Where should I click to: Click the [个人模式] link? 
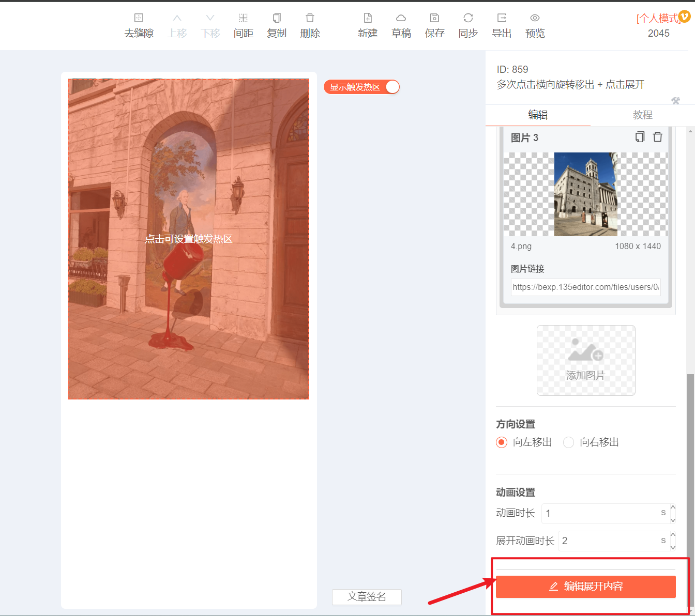point(657,18)
